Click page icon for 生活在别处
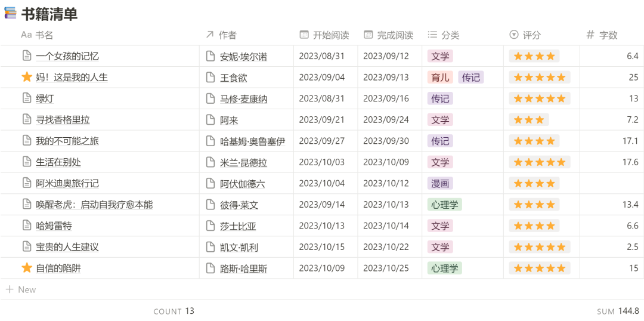 pyautogui.click(x=27, y=162)
